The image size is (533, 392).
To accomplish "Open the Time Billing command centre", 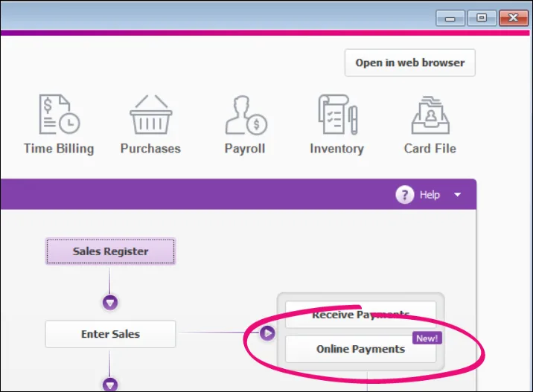I will coord(59,125).
